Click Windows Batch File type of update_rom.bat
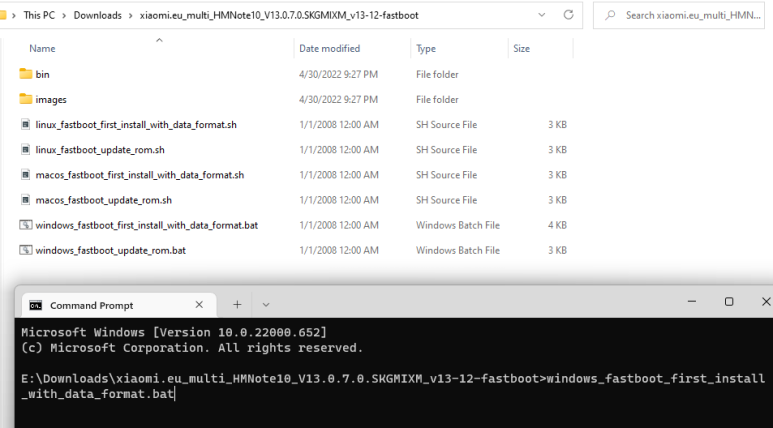Image resolution: width=773 pixels, height=428 pixels. tap(457, 250)
